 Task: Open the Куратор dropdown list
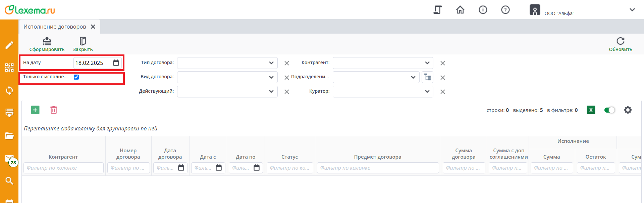click(x=427, y=91)
